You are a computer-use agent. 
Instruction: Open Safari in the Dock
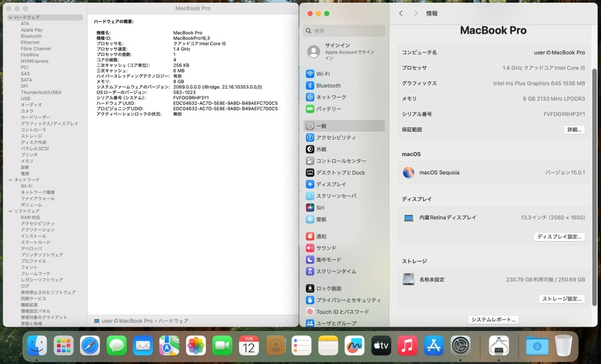click(90, 346)
